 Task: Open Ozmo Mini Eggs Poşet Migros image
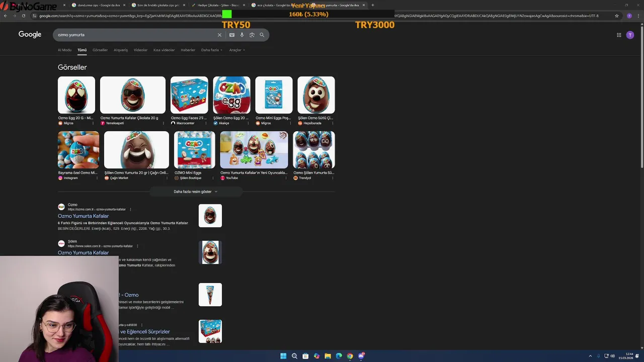[x=274, y=95]
